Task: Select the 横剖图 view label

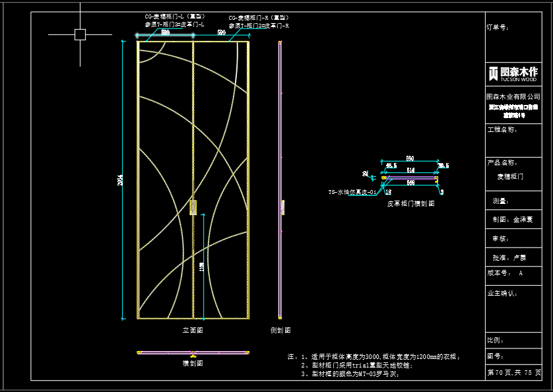Action: coord(192,363)
